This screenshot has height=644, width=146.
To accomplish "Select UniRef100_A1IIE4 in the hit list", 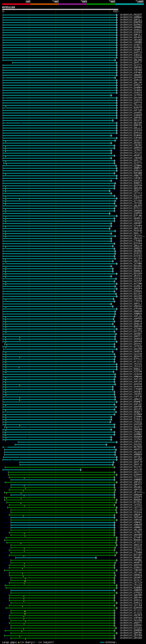I will [x=131, y=259].
